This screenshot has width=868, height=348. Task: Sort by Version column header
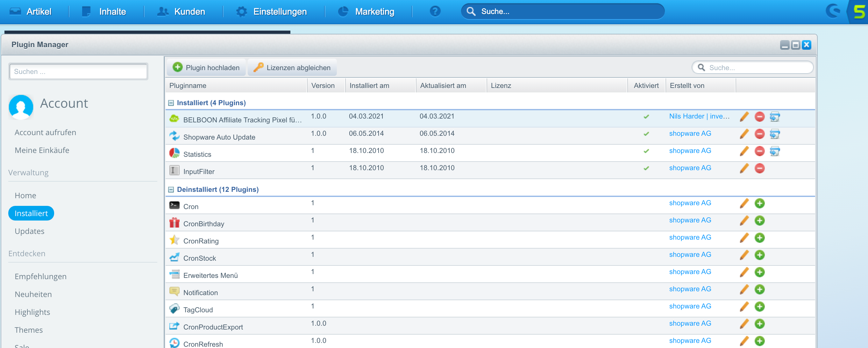click(x=326, y=86)
